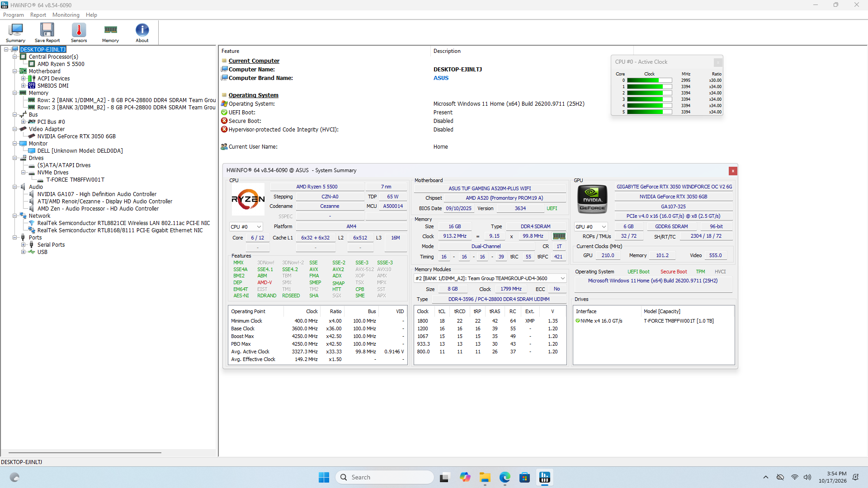Viewport: 868px width, 488px height.
Task: Expand the SMBIOS DMI node
Action: 24,86
